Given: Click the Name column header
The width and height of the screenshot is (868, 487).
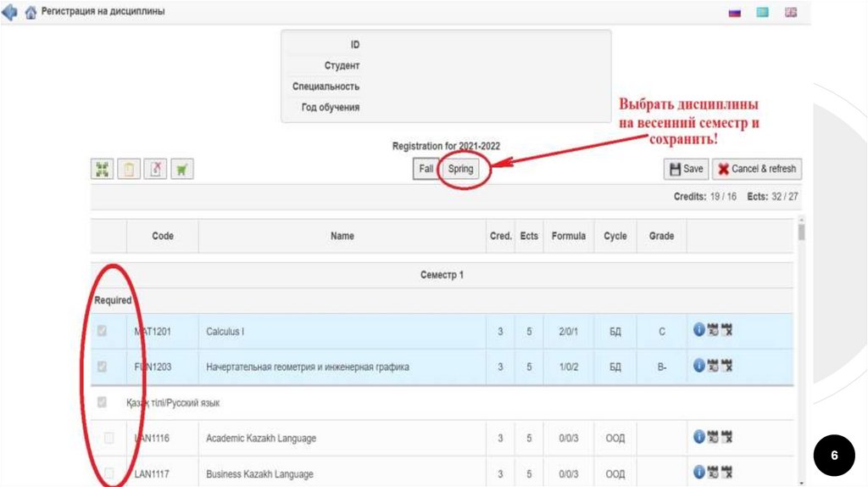Looking at the screenshot, I should click(x=342, y=236).
